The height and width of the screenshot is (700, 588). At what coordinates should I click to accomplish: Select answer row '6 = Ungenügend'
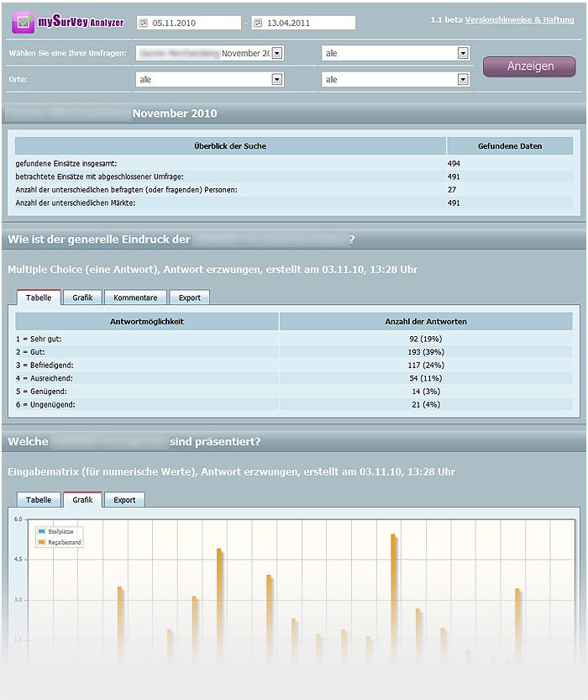click(x=294, y=404)
